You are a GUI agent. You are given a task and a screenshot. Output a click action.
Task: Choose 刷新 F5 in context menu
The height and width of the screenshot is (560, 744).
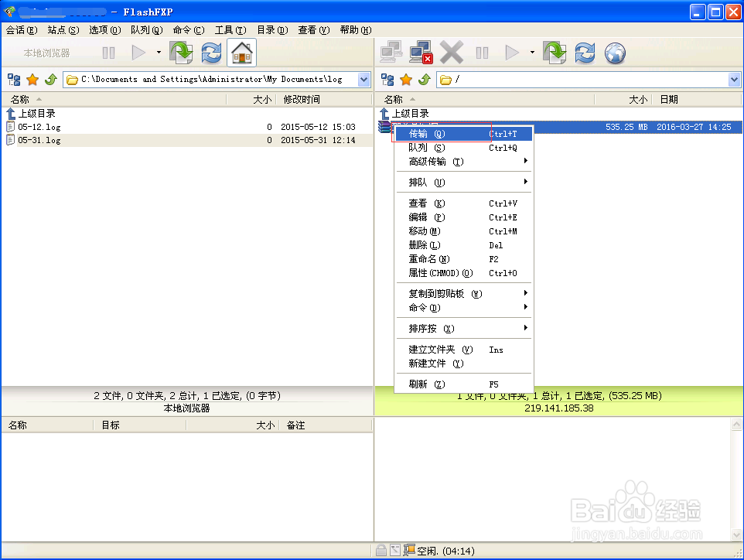[463, 384]
